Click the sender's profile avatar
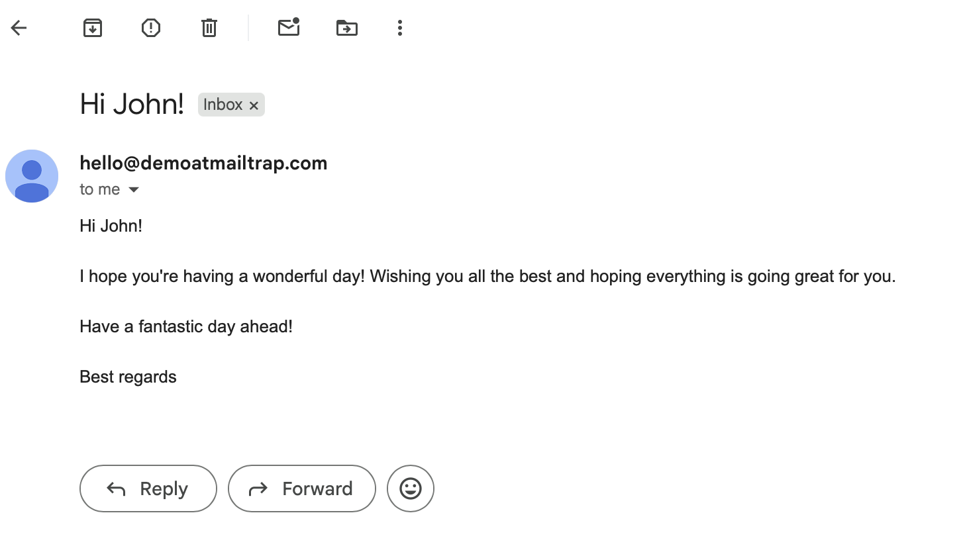The image size is (959, 560). (x=32, y=176)
